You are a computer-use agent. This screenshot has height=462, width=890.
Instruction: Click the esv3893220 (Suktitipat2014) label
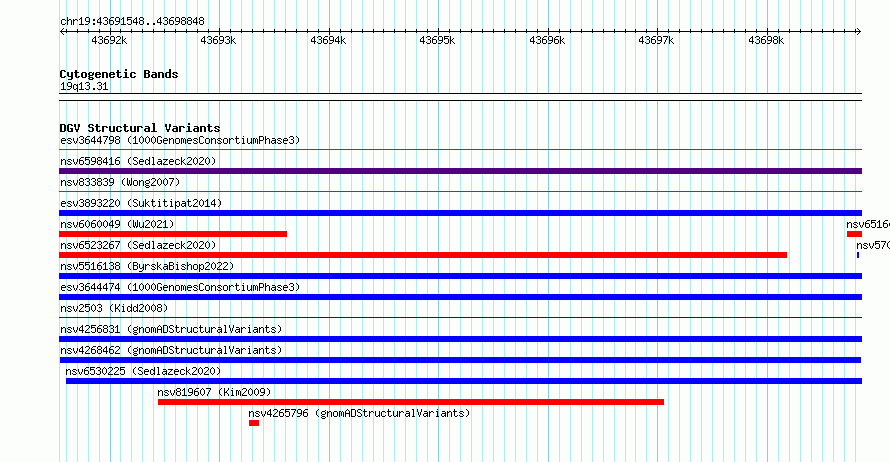click(141, 203)
